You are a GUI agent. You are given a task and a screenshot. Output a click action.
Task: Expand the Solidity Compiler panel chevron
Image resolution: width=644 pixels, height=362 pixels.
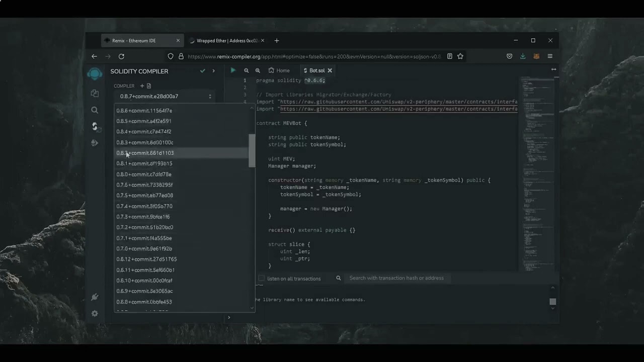tap(213, 71)
